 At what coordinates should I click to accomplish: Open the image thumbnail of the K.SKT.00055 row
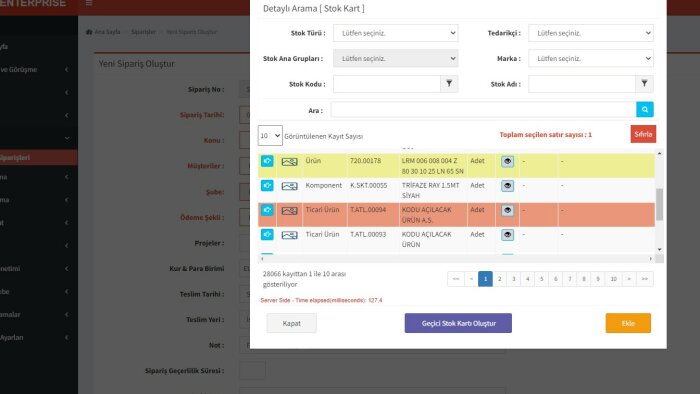coord(289,186)
